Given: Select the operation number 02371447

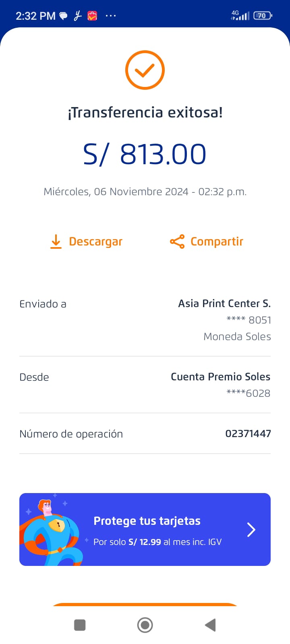Looking at the screenshot, I should point(248,433).
